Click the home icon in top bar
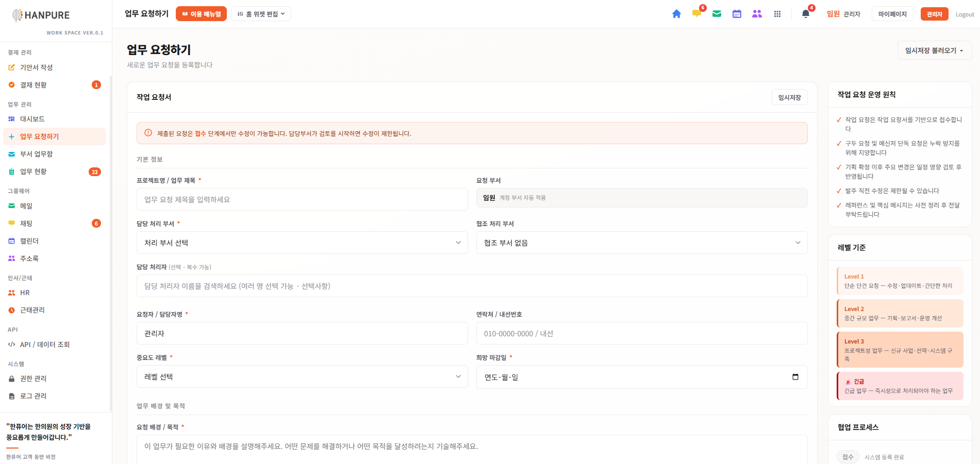The height and width of the screenshot is (464, 980). [x=676, y=14]
